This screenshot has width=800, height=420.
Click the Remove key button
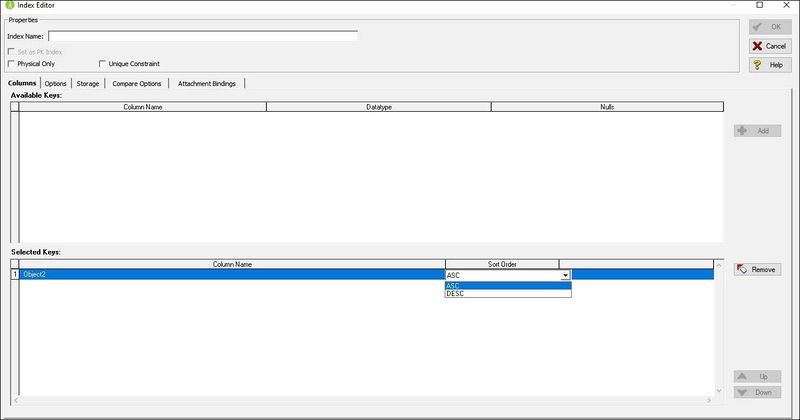[x=757, y=269]
